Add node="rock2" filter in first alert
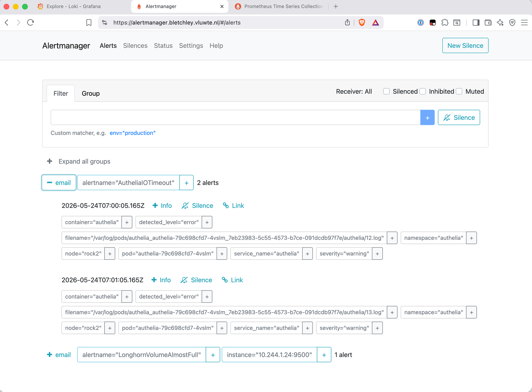The image size is (532, 392). coord(110,254)
